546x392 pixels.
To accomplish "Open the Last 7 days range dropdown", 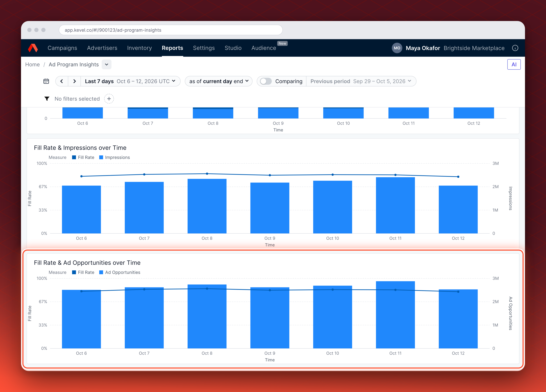I will click(x=130, y=81).
